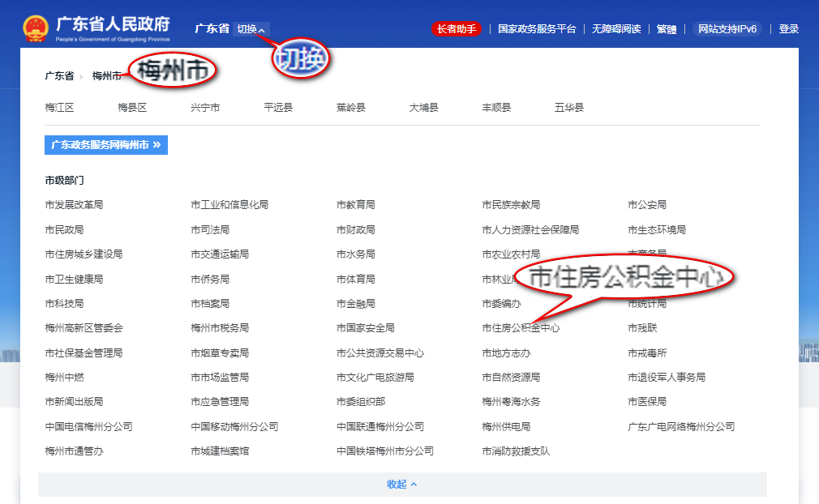Open 市社保基金管理局 link
819x504 pixels.
84,353
